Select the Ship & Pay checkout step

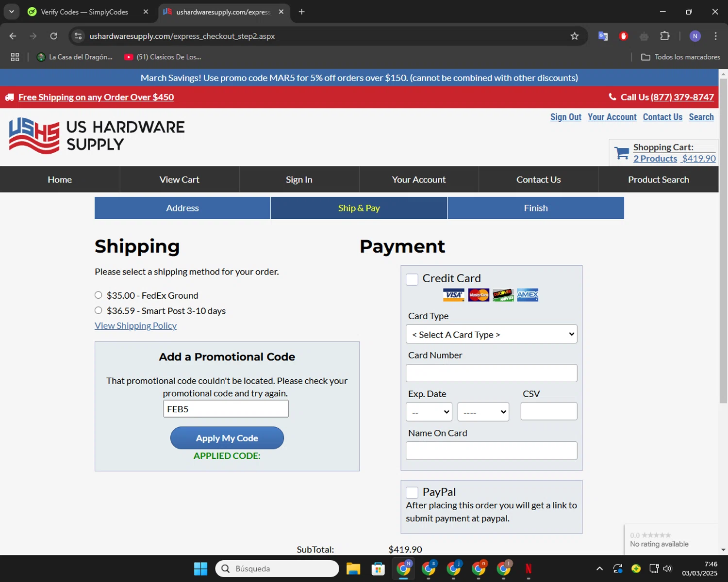coord(359,208)
